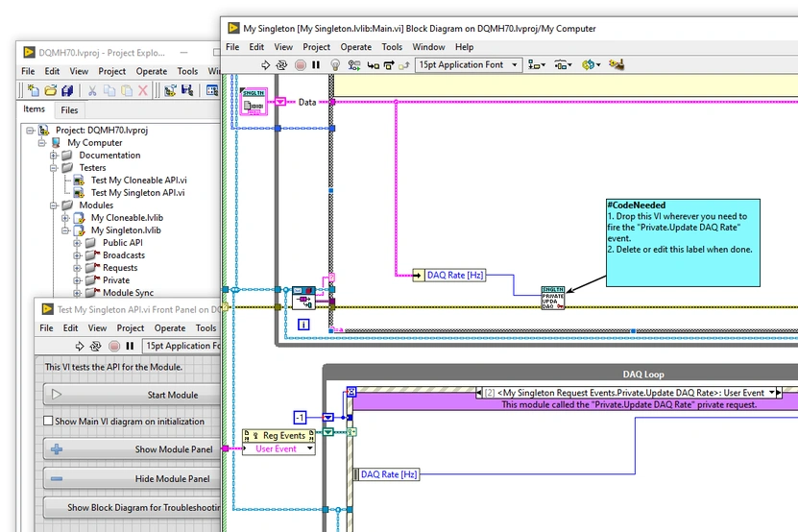
Task: Click Paste icon in Project Explorer toolbar
Action: 126,90
